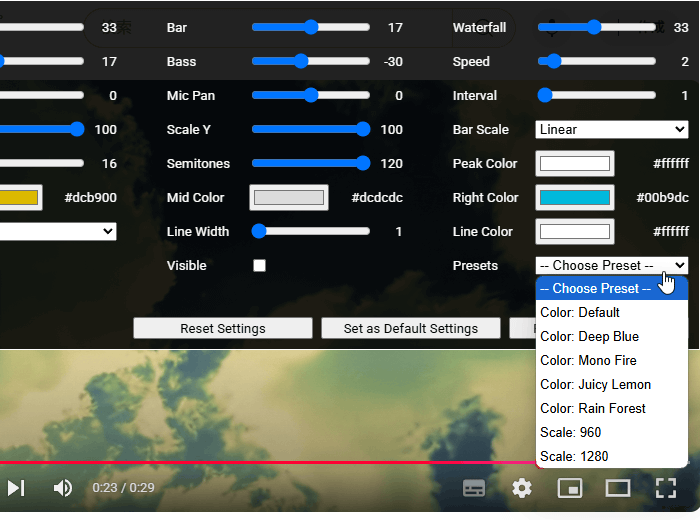Viewport: 700px width, 520px height.
Task: Enter fullscreen mode icon
Action: [x=666, y=488]
